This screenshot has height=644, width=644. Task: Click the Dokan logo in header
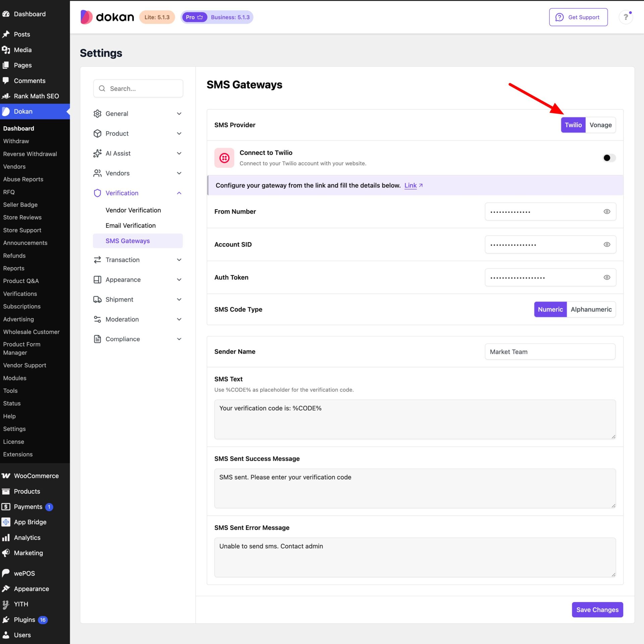point(107,17)
